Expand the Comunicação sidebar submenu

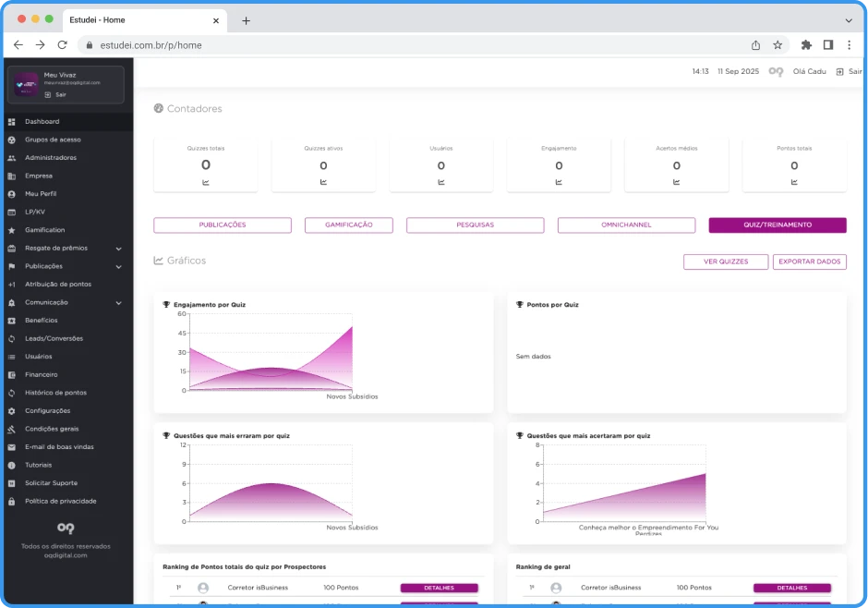click(118, 303)
